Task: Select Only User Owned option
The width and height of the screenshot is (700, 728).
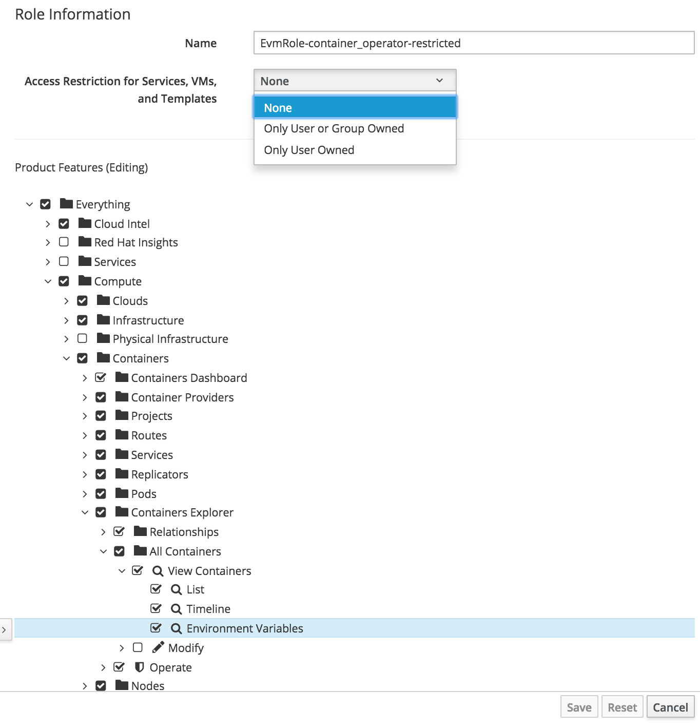Action: point(309,149)
